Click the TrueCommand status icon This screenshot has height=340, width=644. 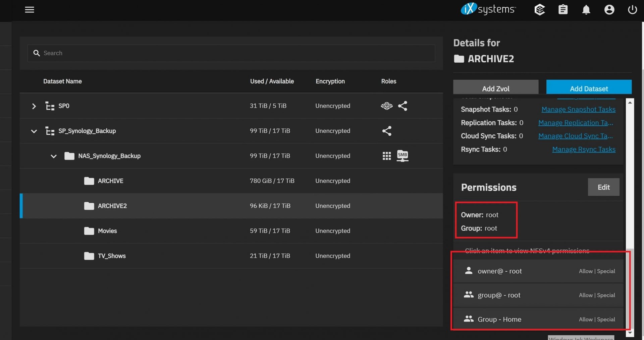coord(539,10)
